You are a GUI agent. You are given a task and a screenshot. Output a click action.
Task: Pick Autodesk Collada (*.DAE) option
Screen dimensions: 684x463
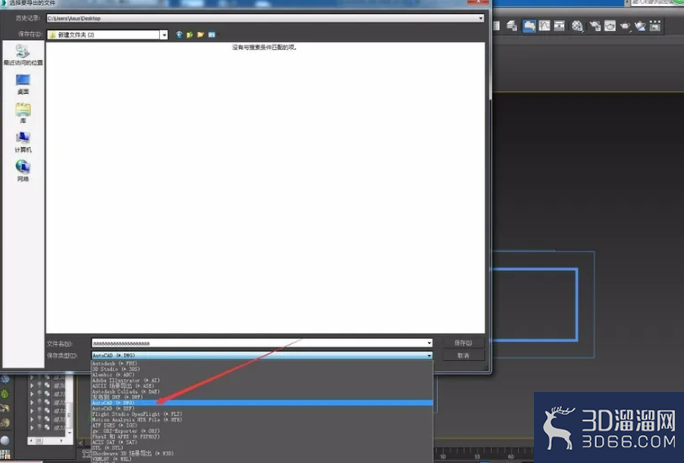(x=262, y=391)
